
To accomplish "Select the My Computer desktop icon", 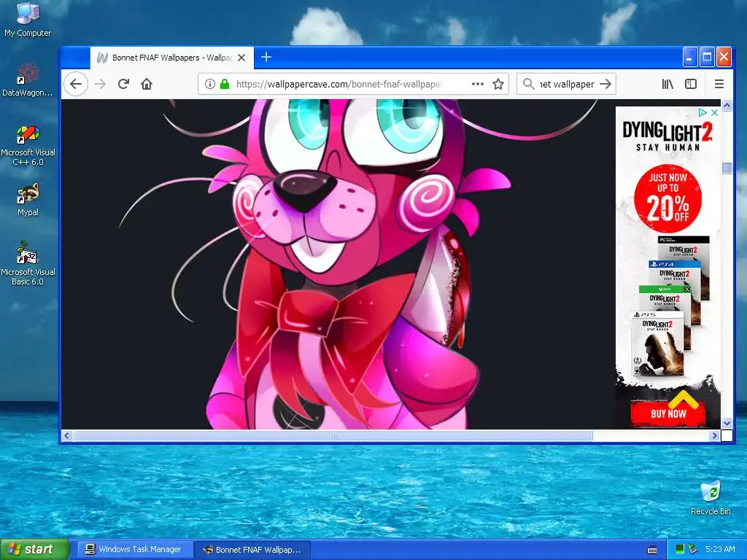I will (28, 19).
